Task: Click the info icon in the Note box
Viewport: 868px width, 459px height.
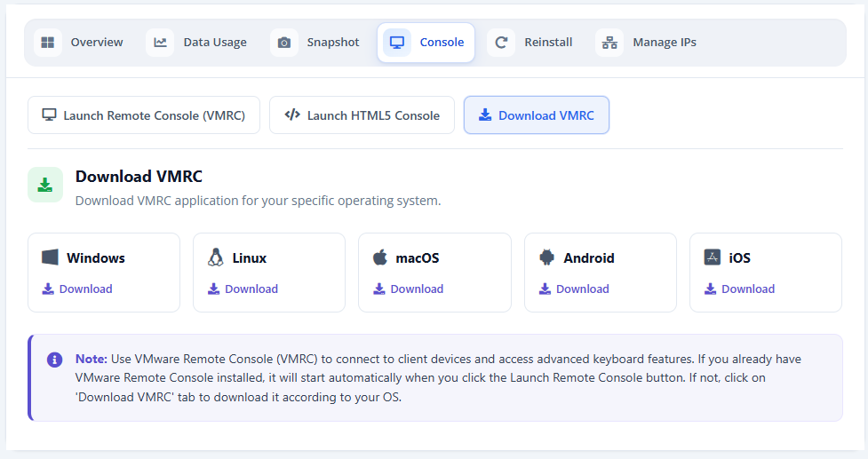Action: point(54,360)
